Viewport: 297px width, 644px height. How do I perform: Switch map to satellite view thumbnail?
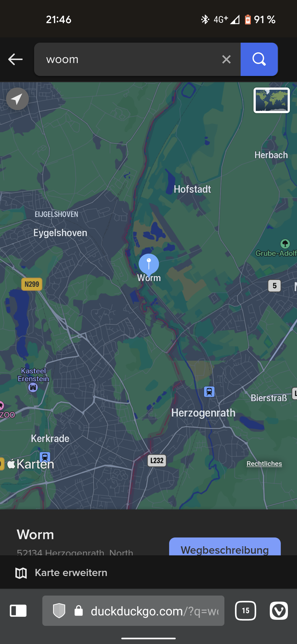[271, 100]
